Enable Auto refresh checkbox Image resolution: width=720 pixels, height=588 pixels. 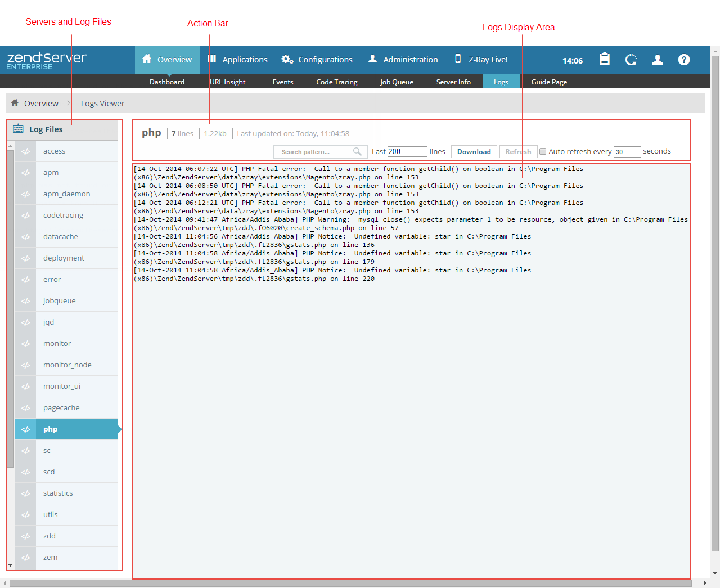(543, 151)
